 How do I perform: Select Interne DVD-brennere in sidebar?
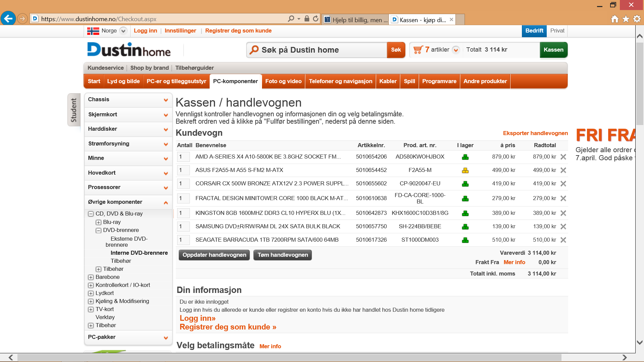[x=139, y=253]
